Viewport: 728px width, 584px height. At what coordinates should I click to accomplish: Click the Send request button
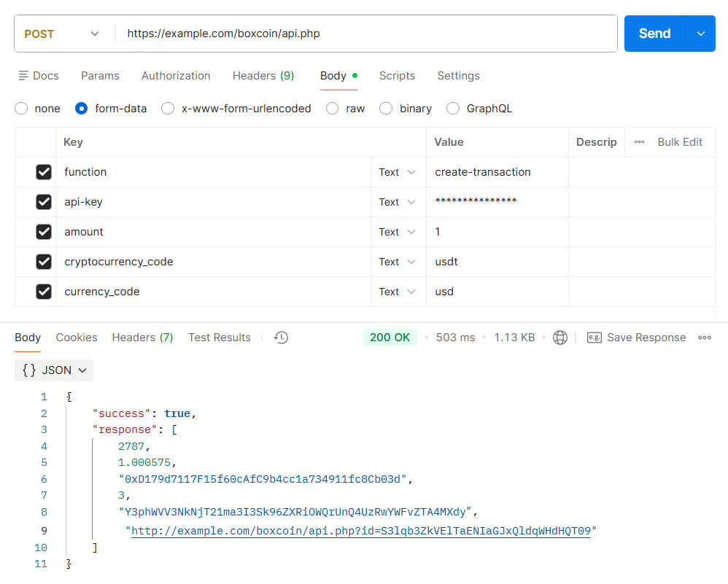click(x=654, y=34)
